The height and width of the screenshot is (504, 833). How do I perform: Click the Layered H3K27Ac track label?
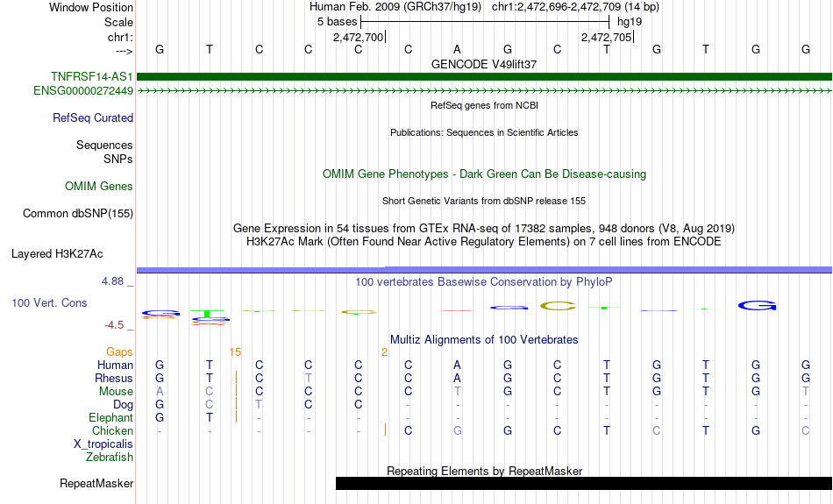click(57, 254)
